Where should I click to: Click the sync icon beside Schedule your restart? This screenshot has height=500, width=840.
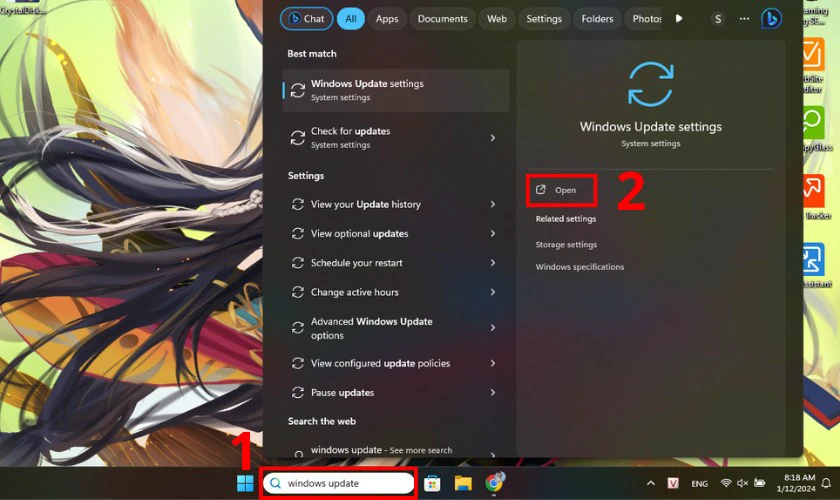coord(298,263)
